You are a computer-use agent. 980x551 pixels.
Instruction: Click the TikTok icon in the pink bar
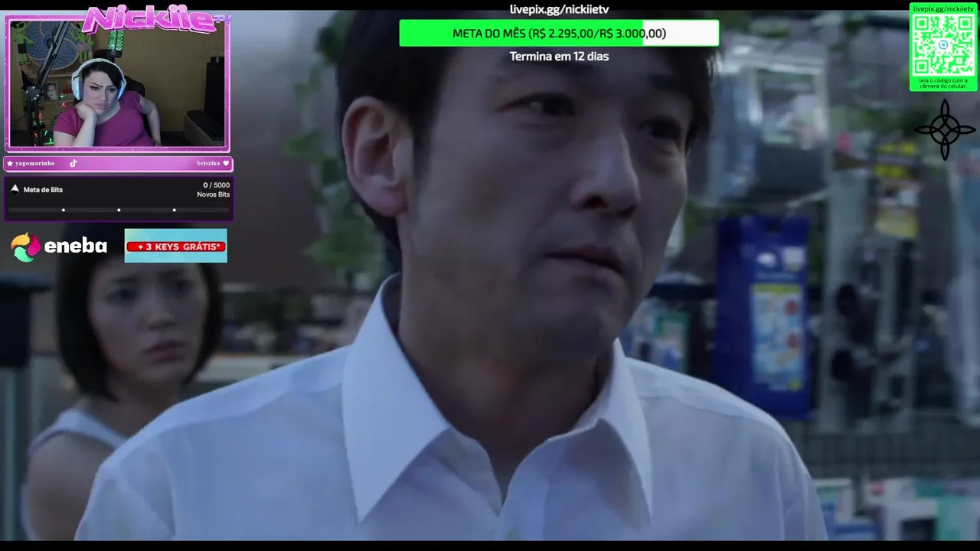coord(73,163)
